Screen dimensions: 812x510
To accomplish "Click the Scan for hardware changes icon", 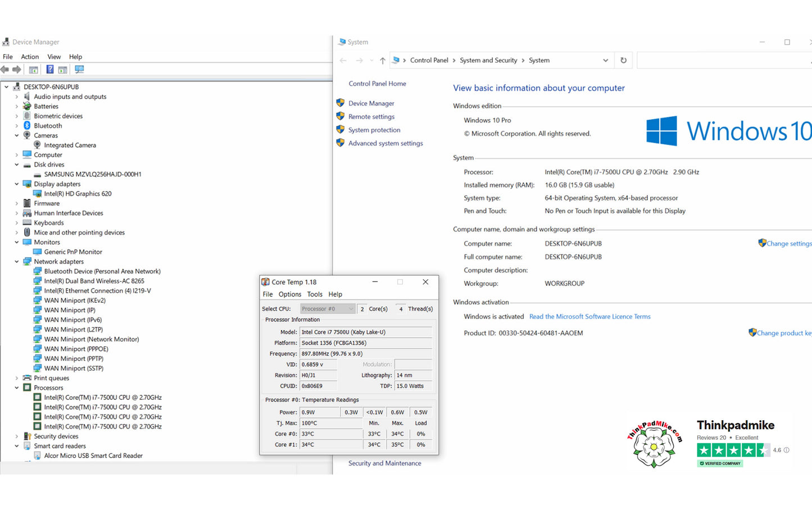I will tap(79, 70).
